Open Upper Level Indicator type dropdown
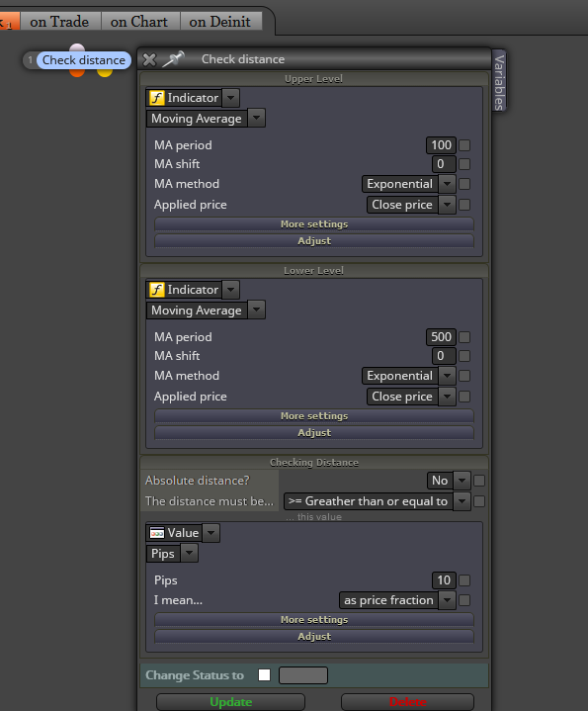 click(230, 98)
